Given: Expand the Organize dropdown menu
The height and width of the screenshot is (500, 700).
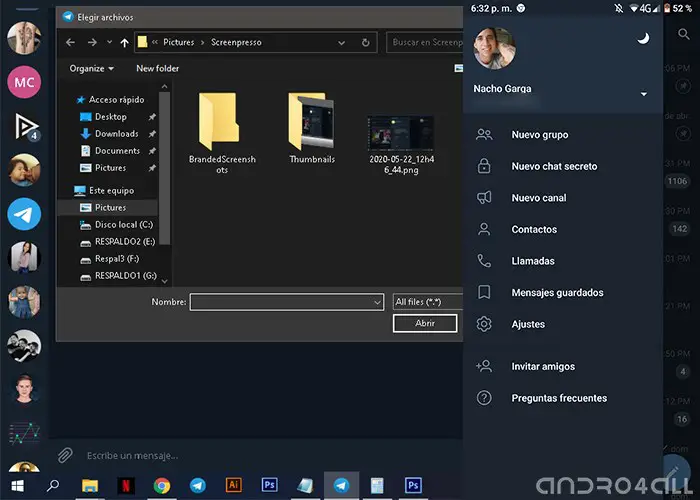Looking at the screenshot, I should click(x=91, y=68).
